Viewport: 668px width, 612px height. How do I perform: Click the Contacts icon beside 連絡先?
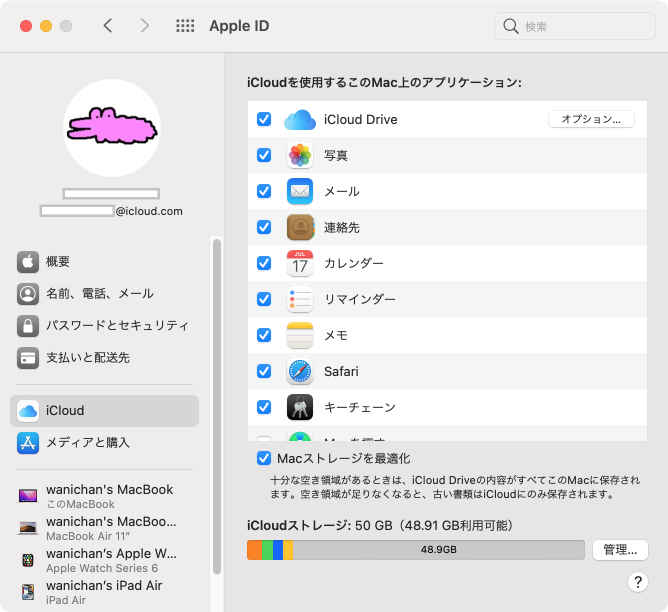pos(300,227)
